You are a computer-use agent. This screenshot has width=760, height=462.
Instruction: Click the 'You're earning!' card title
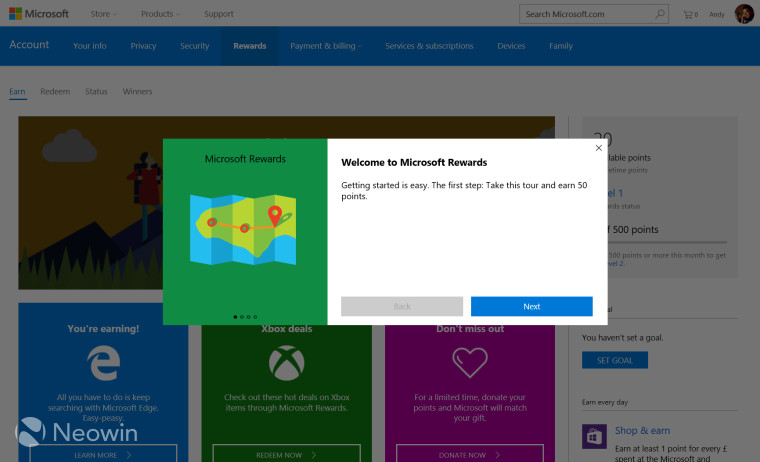pos(103,329)
